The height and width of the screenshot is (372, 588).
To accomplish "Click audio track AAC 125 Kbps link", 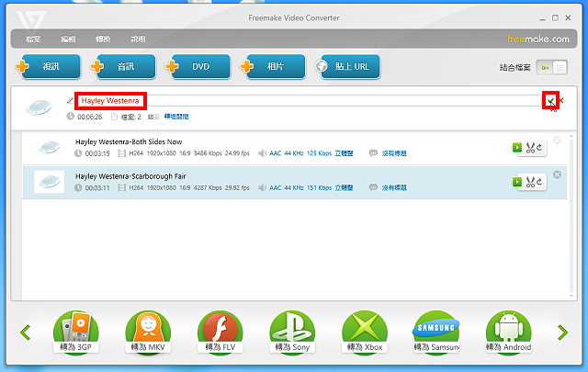I will tap(311, 153).
